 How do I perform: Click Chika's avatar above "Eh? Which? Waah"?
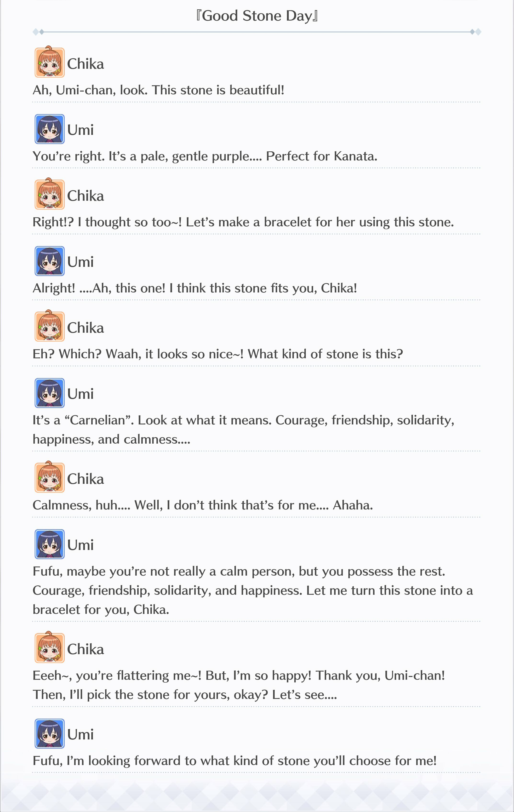tap(50, 326)
